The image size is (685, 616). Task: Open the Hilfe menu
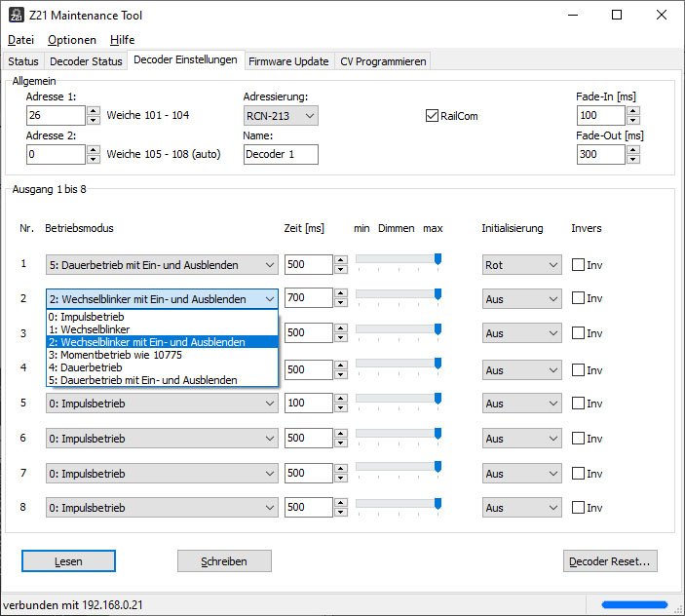pos(123,40)
